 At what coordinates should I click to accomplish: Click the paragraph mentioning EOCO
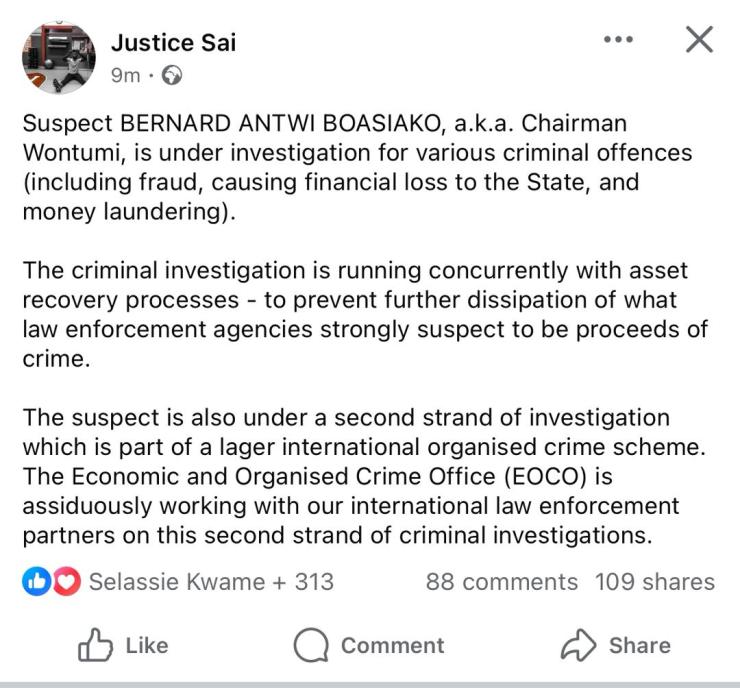coord(364,476)
